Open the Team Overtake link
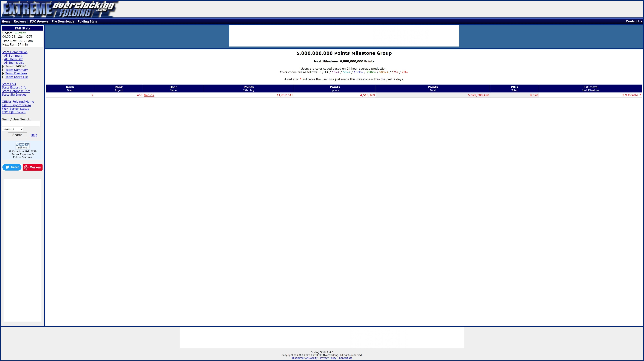 [16, 73]
